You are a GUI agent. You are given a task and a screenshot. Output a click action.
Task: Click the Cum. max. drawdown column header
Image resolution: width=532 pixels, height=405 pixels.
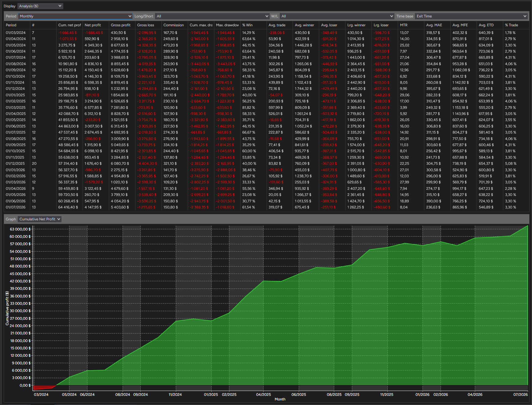click(x=201, y=25)
